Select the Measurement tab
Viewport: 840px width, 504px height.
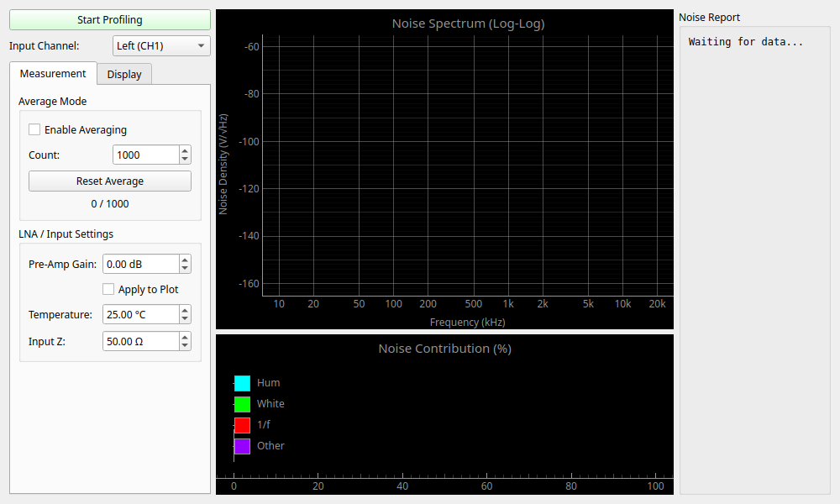[52, 74]
